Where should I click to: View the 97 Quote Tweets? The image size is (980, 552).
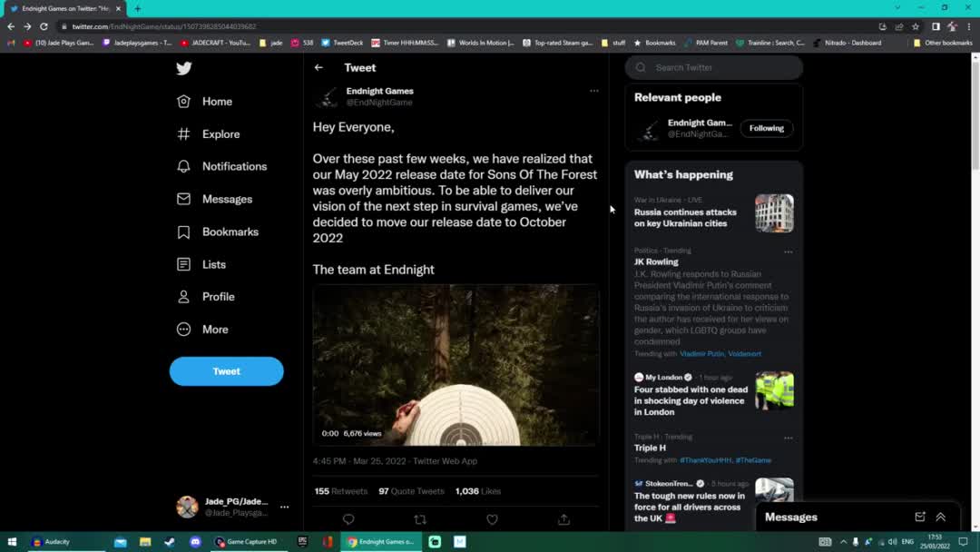(411, 491)
